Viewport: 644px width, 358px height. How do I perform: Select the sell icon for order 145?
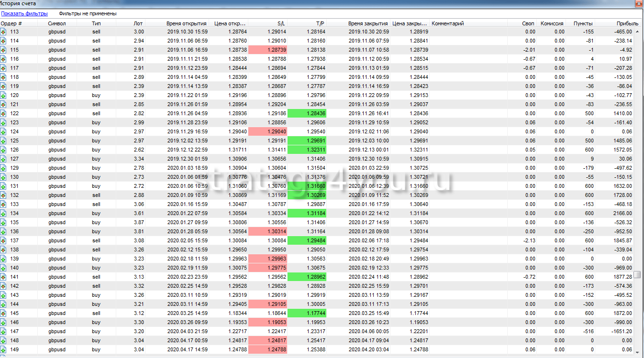pos(3,313)
